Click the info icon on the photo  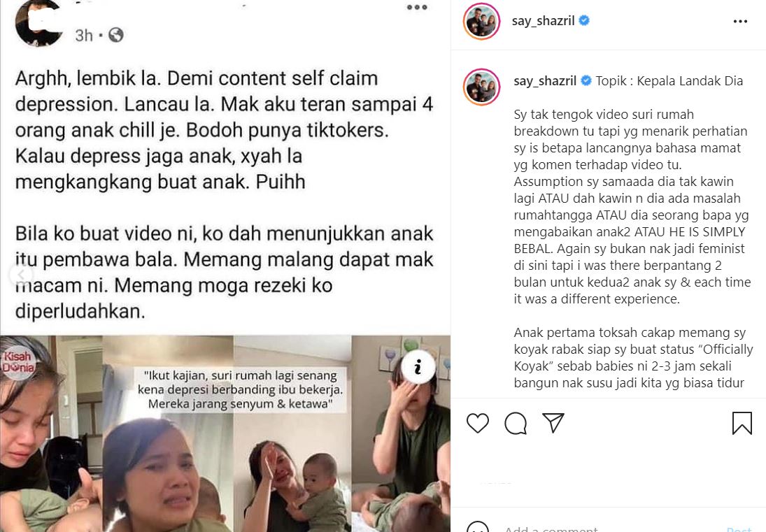tap(418, 366)
